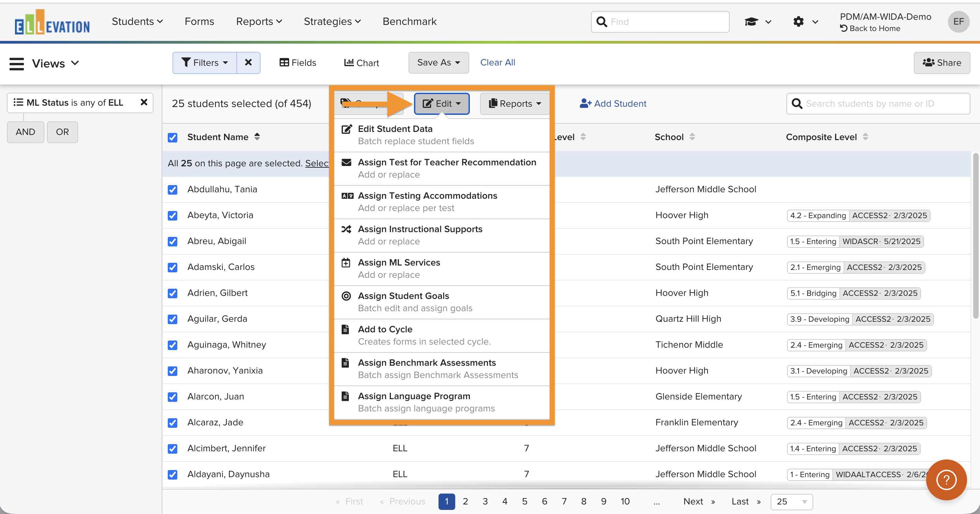Screen dimensions: 980x514
Task: Uncheck Aharonov, Yanixia
Action: tap(173, 371)
